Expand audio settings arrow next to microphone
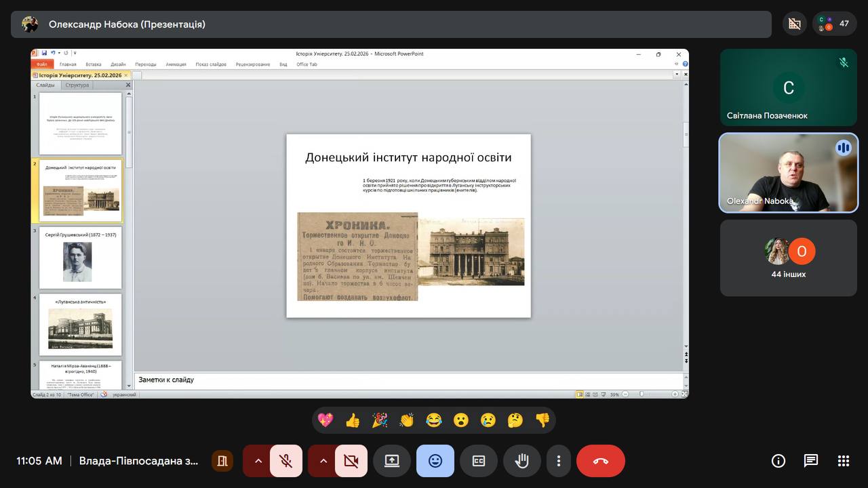The image size is (868, 488). click(x=258, y=461)
